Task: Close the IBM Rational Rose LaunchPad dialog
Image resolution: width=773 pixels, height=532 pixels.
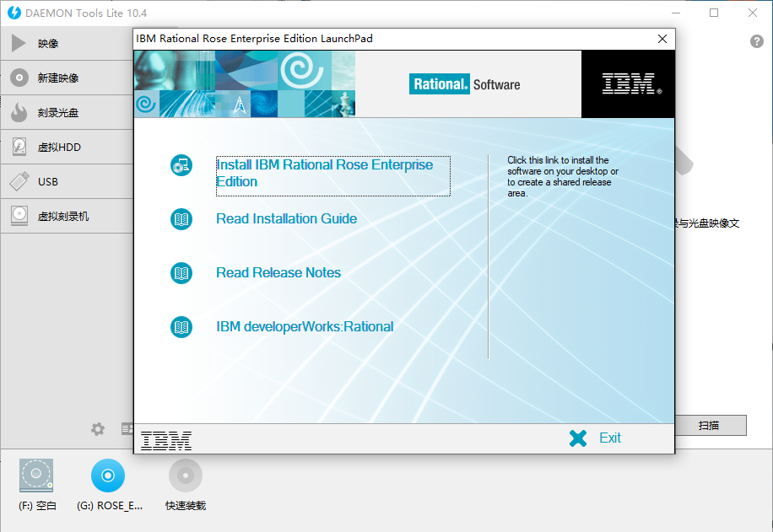Action: pos(662,39)
